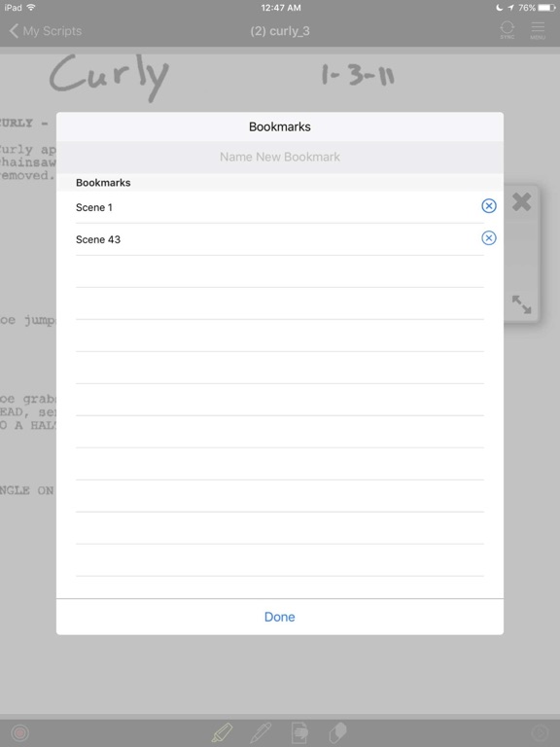
Task: Tap the Wi-Fi status icon
Action: click(x=31, y=7)
